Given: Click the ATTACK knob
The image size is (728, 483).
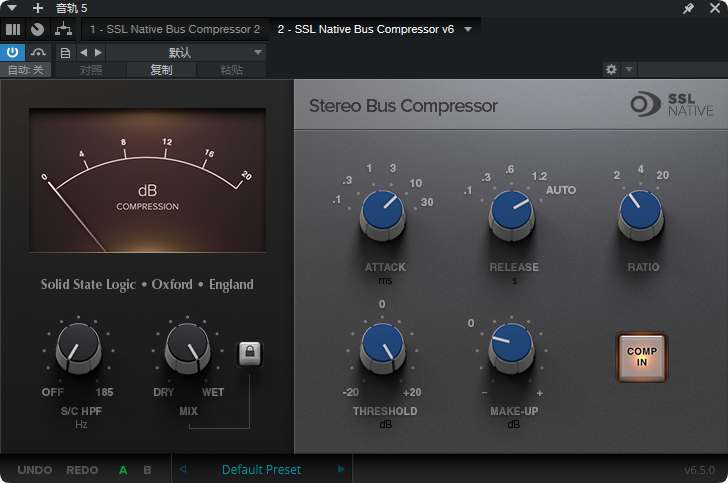Looking at the screenshot, I should [x=383, y=215].
